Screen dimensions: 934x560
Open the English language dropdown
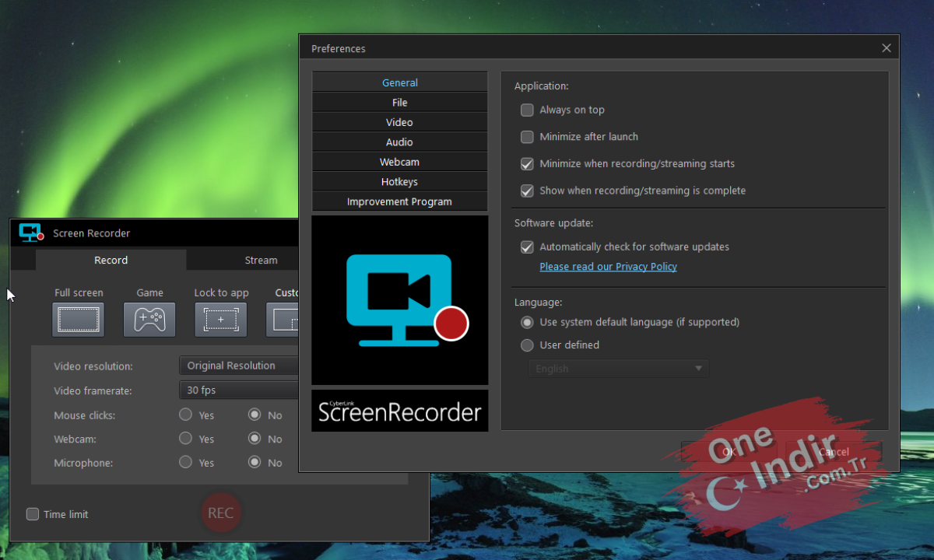coord(619,369)
